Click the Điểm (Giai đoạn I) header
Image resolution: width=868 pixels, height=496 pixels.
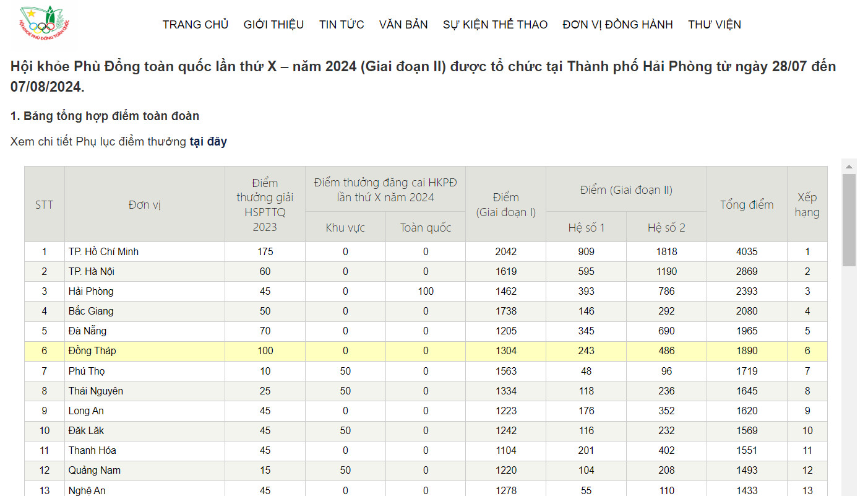click(505, 204)
